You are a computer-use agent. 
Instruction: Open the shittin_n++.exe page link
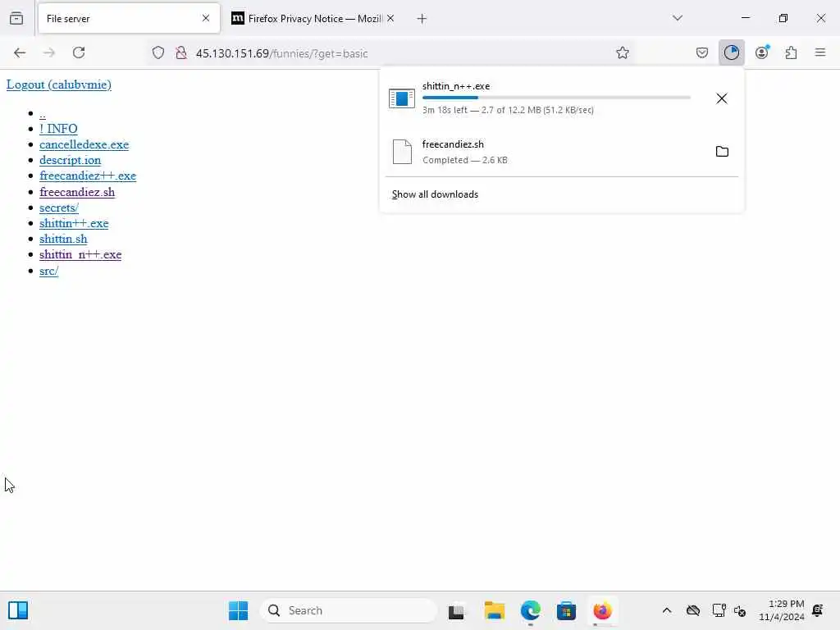(80, 254)
